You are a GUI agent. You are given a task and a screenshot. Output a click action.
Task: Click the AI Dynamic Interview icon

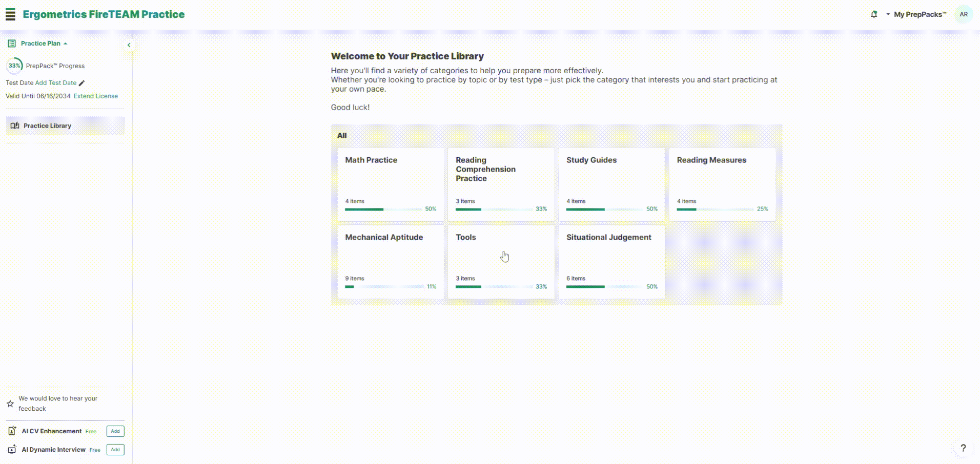point(12,450)
